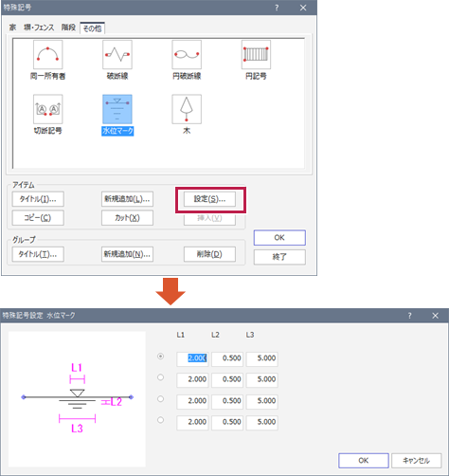The image size is (449, 476).
Task: Select the 水位マーク water level icon
Action: [117, 109]
